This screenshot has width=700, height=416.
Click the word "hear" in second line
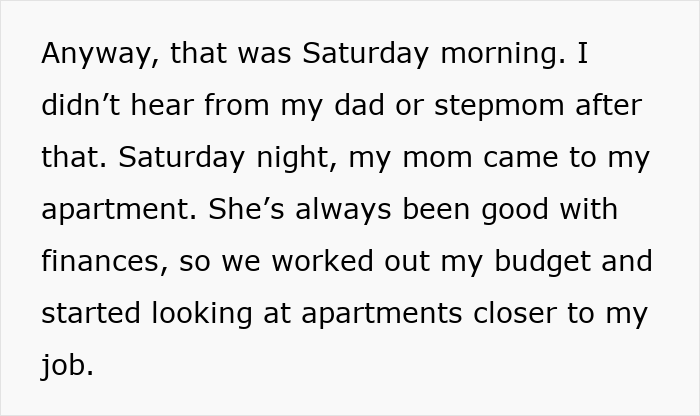pyautogui.click(x=157, y=106)
